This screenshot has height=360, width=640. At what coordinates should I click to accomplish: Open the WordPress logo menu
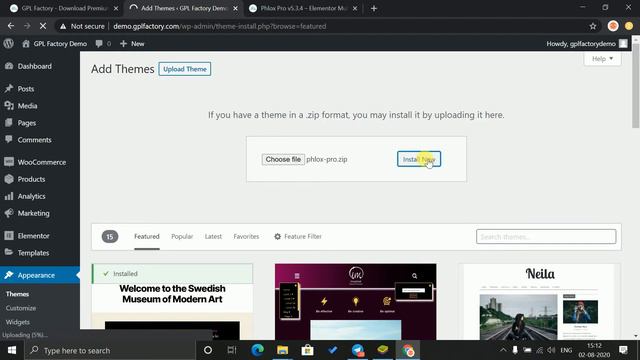coord(8,44)
